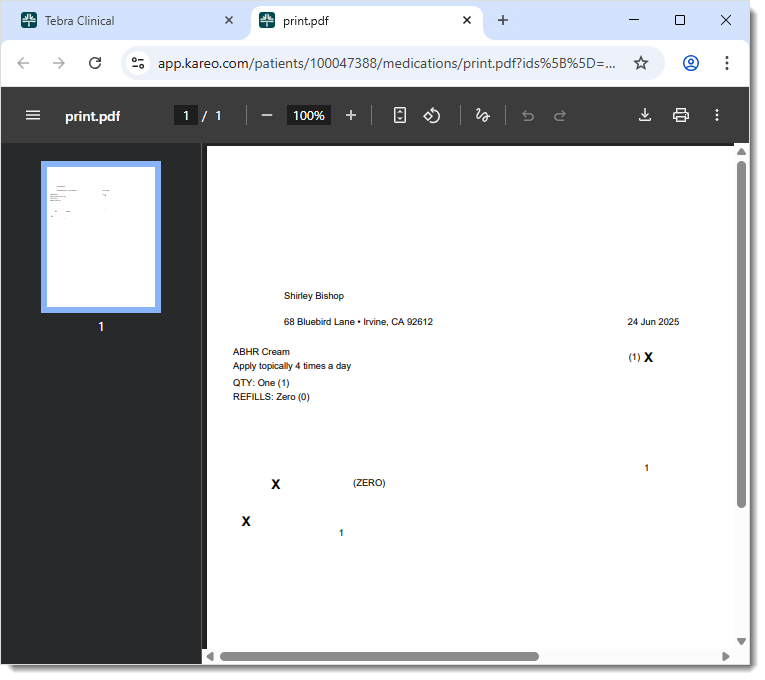Image resolution: width=765 pixels, height=680 pixels.
Task: Go forward in browser history
Action: pyautogui.click(x=59, y=63)
